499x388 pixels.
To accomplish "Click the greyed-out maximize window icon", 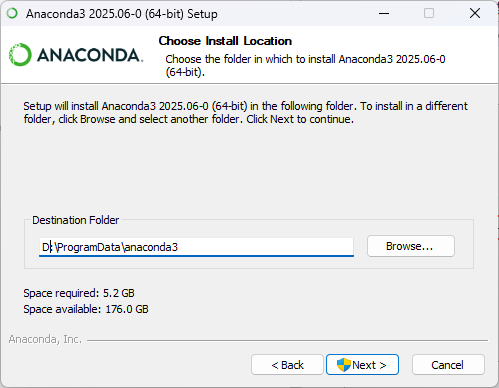I will 429,13.
